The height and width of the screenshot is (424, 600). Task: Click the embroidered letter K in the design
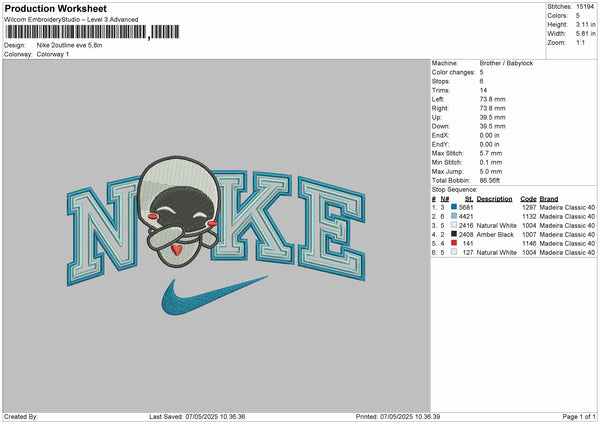[x=253, y=217]
